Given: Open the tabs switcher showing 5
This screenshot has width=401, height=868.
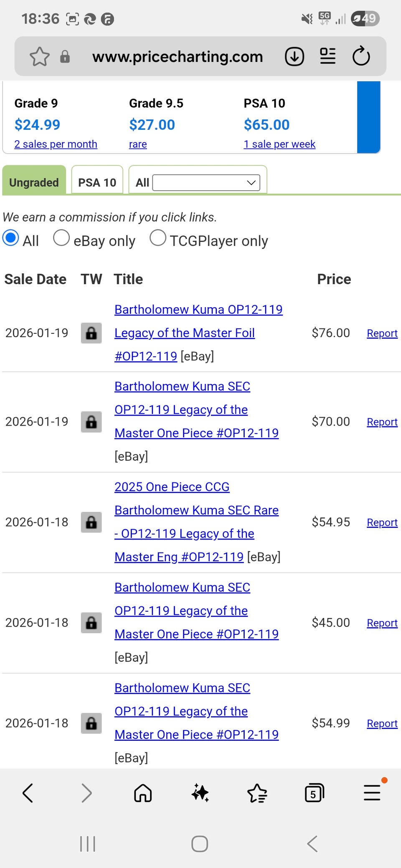Looking at the screenshot, I should click(314, 793).
